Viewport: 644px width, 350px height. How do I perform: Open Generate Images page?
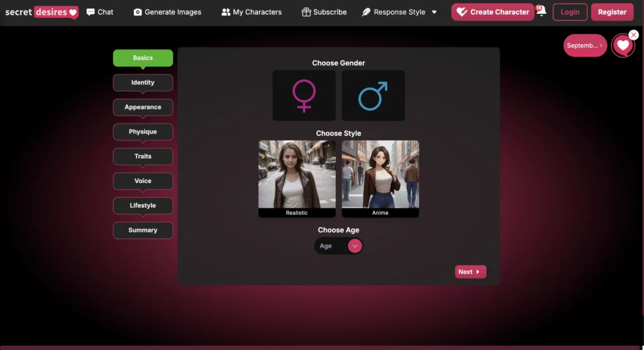coord(167,12)
